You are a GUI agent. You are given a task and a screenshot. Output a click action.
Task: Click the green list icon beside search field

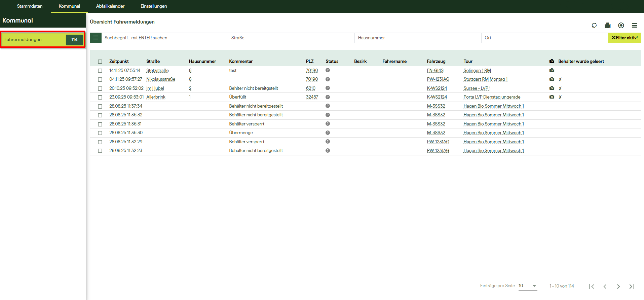(96, 38)
